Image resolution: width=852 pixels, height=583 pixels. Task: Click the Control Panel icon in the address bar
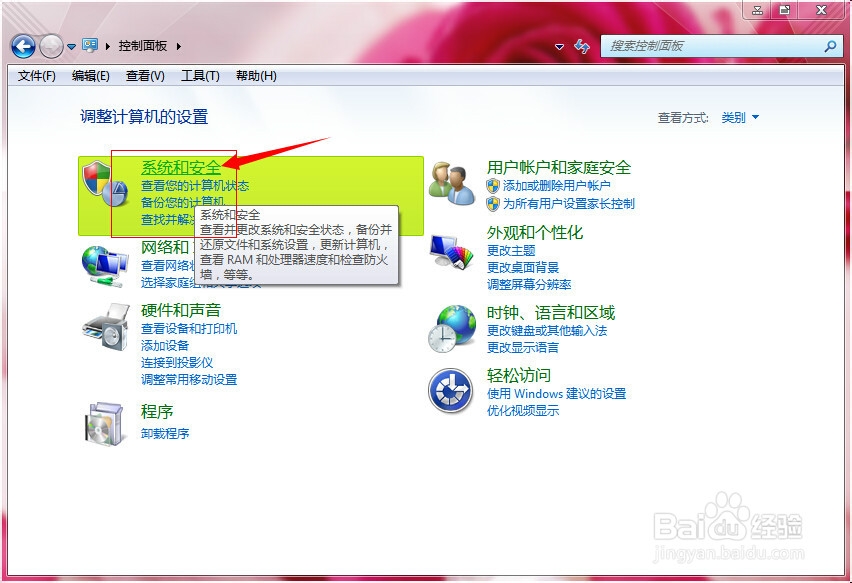pyautogui.click(x=90, y=46)
